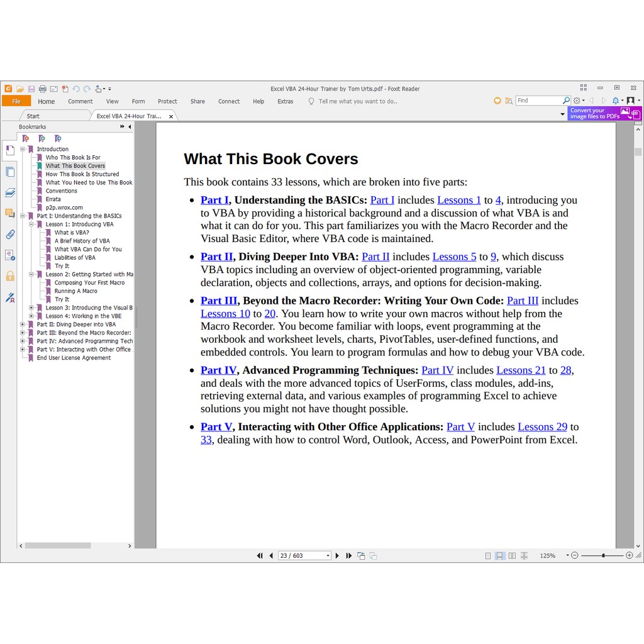Click the Lessons 21 hyperlink

(x=521, y=370)
